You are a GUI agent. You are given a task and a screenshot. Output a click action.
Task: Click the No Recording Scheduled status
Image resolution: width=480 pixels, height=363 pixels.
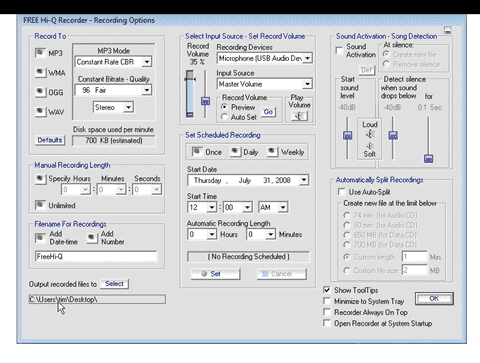click(x=248, y=257)
